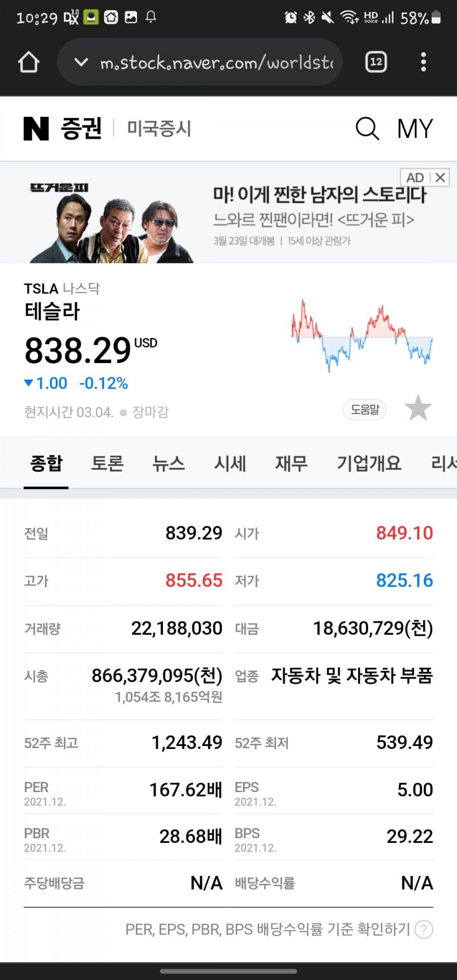This screenshot has width=457, height=980.
Task: Expand the URL bar chevron dropdown
Action: [81, 62]
